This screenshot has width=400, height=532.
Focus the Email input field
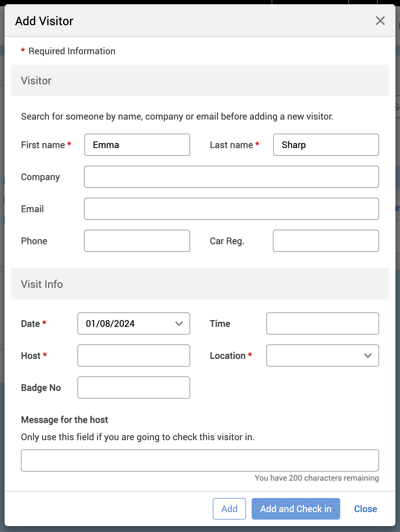tap(231, 209)
